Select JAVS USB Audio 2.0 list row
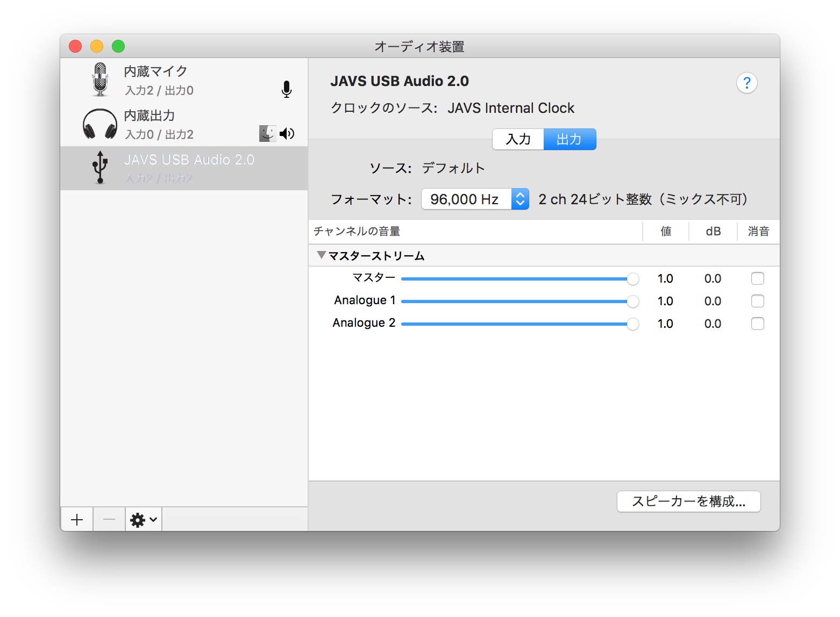This screenshot has height=617, width=840. [184, 168]
